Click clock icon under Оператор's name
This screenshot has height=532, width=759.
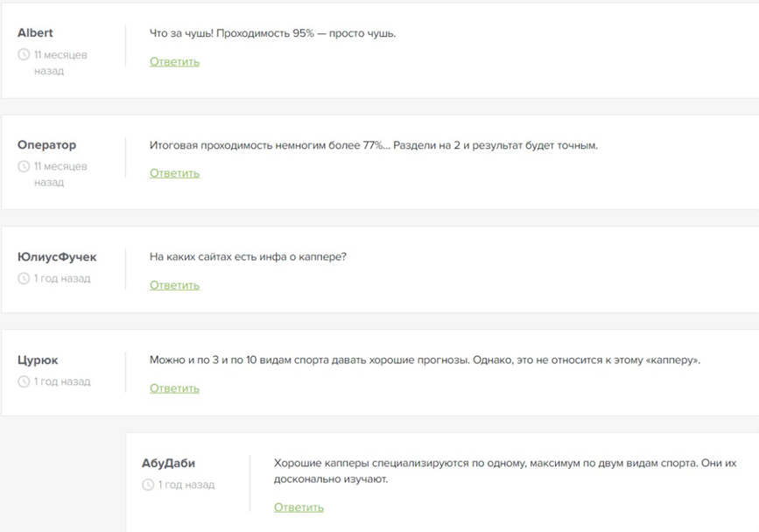pos(24,167)
